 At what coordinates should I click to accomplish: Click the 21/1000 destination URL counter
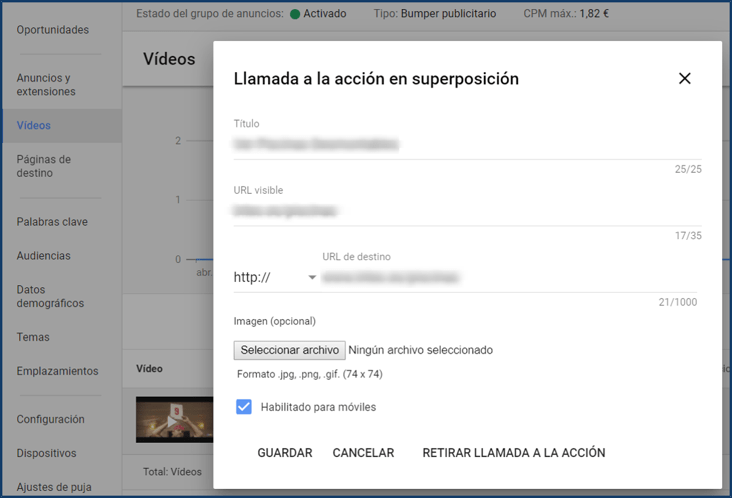tap(677, 302)
